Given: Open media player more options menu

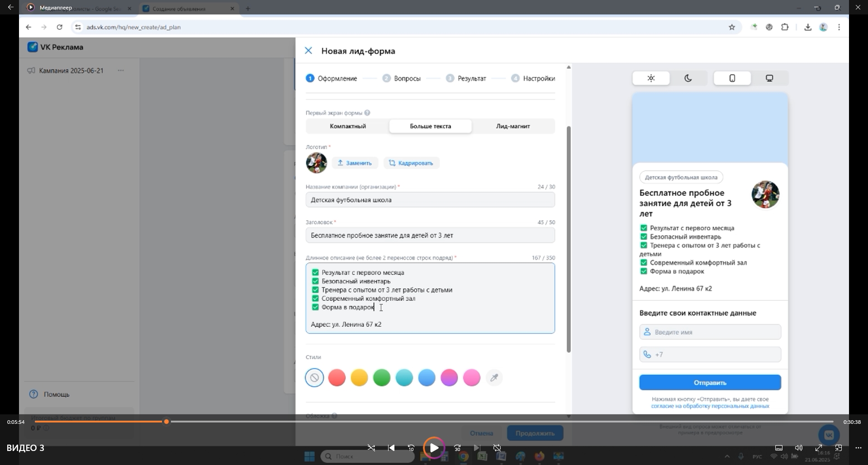Looking at the screenshot, I should pyautogui.click(x=859, y=448).
